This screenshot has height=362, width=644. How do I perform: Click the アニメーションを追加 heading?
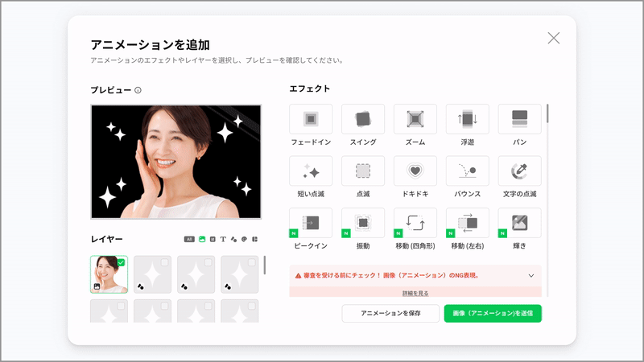[150, 45]
